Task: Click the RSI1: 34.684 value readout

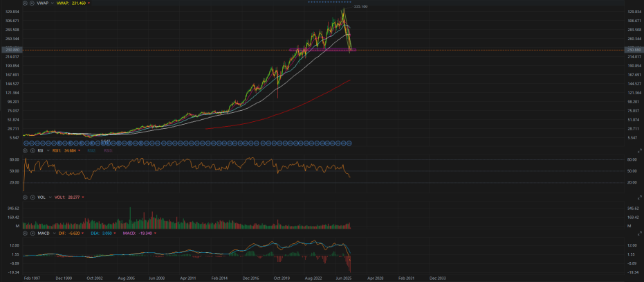Action: [x=64, y=150]
